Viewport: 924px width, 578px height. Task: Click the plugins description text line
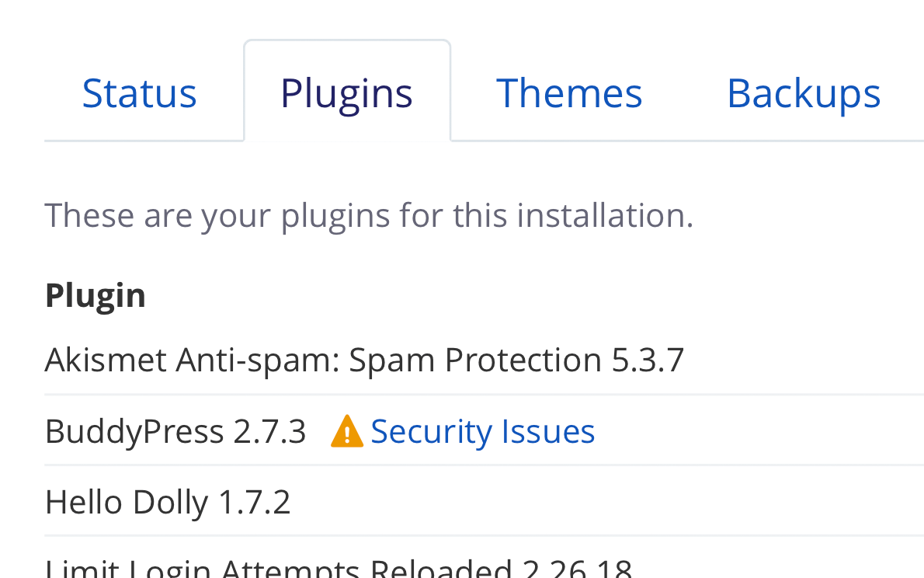click(369, 215)
